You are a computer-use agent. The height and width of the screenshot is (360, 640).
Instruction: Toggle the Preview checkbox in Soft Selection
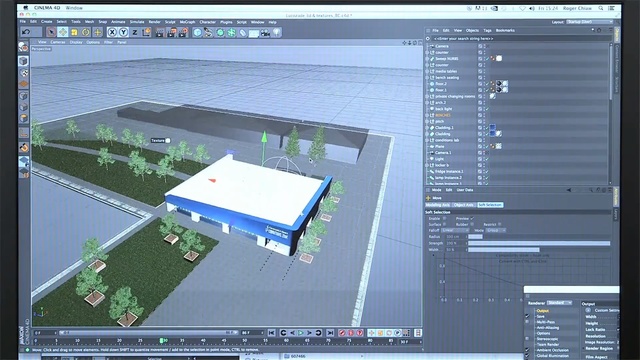coord(472,218)
